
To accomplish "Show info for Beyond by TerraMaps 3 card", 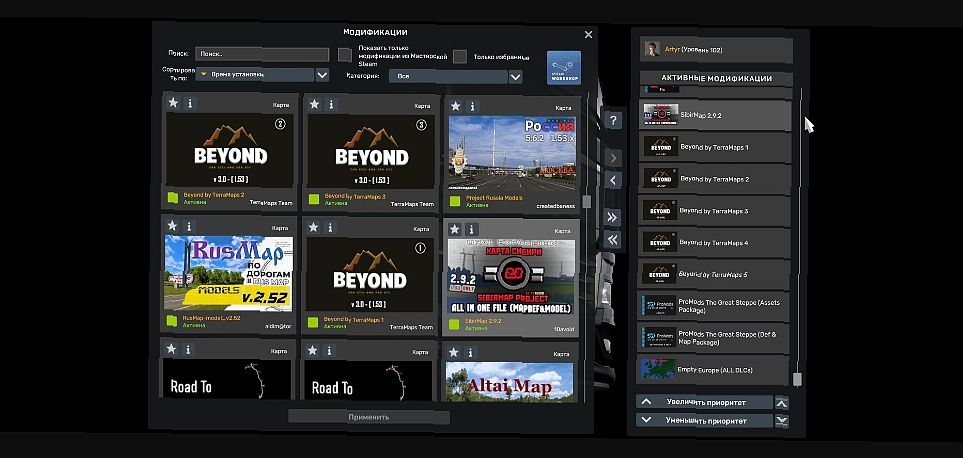I will 332,104.
